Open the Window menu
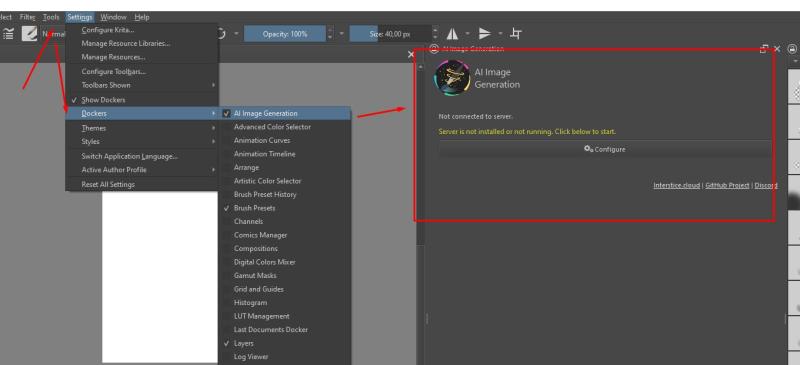The image size is (800, 365). 113,17
